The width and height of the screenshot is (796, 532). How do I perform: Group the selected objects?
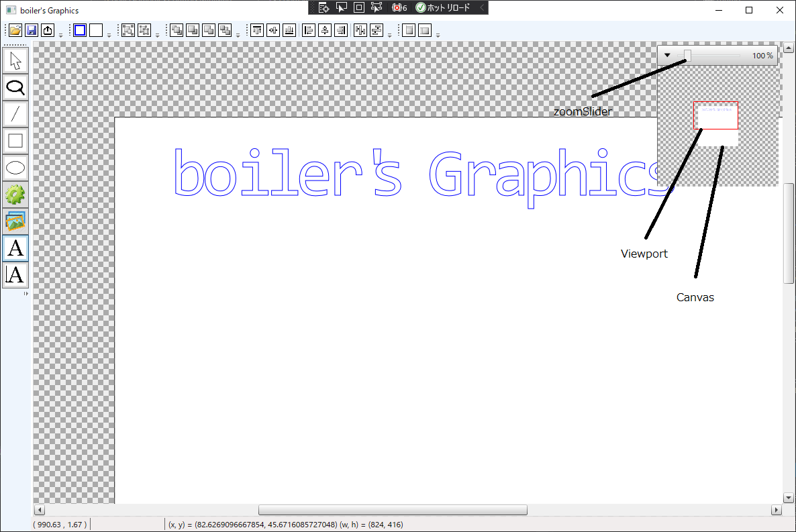pyautogui.click(x=128, y=30)
